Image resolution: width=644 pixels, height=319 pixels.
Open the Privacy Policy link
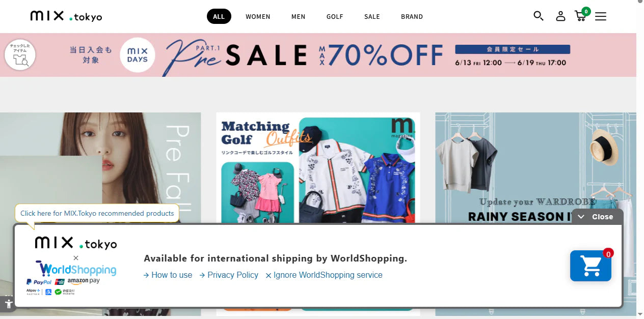pos(229,275)
